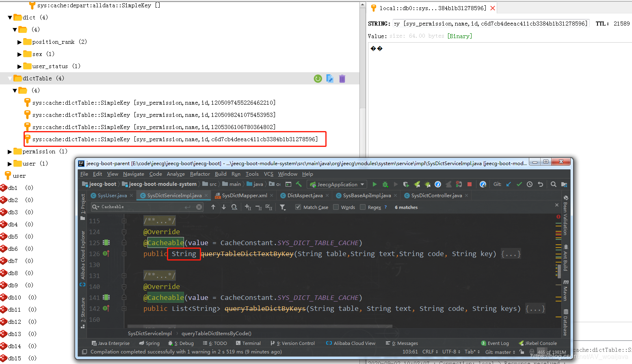Switch to SysDictMapper.xml tab

pos(245,196)
